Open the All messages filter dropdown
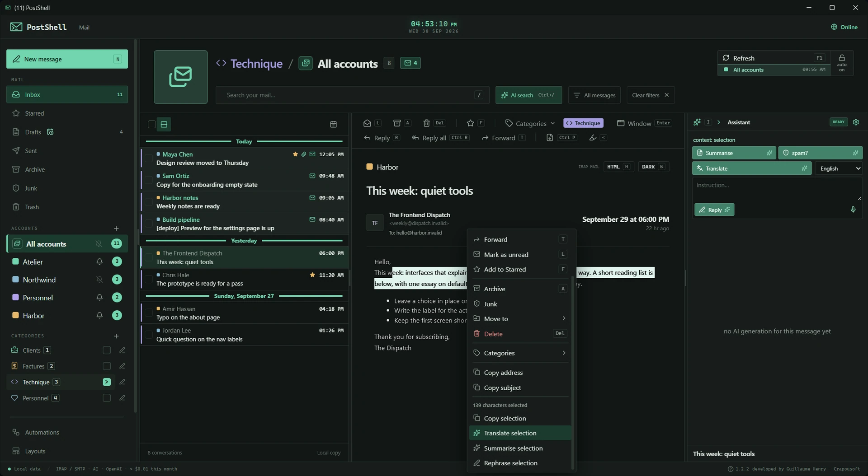 (x=594, y=95)
